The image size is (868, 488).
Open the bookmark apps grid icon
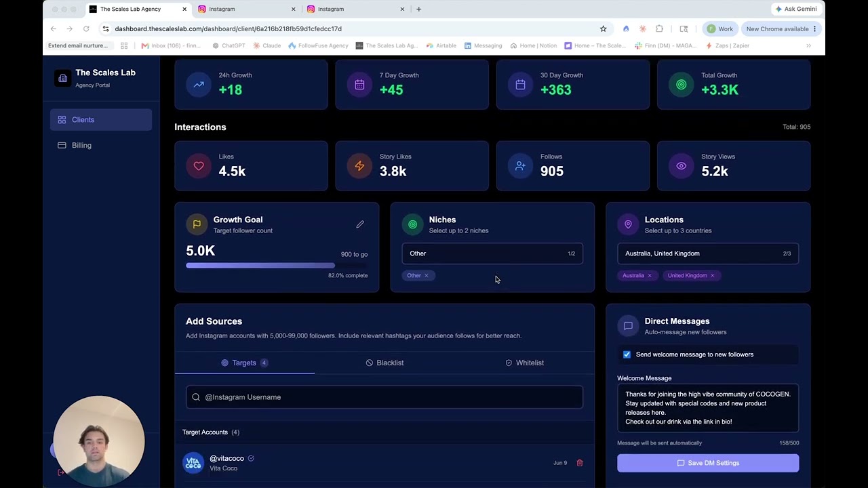[x=124, y=45]
